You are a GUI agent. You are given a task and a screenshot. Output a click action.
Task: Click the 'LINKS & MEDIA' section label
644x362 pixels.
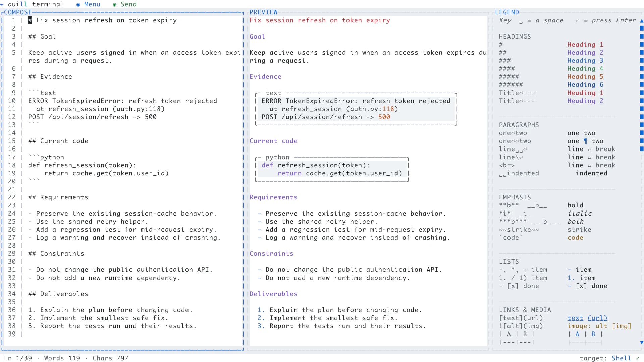525,310
